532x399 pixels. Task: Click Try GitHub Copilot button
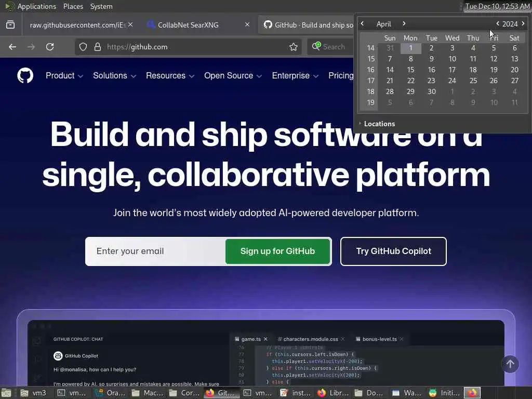[x=394, y=251]
